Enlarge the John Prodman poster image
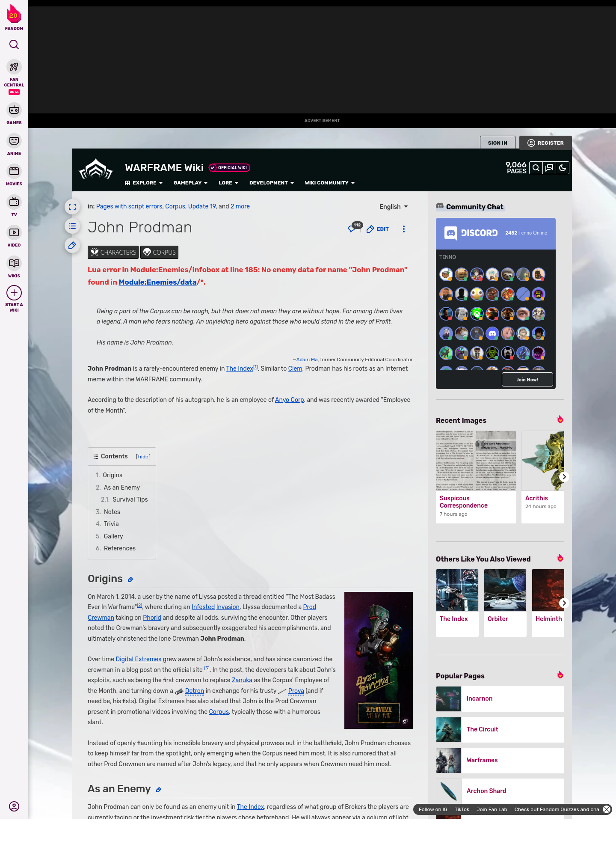The image size is (616, 856). pos(379,660)
